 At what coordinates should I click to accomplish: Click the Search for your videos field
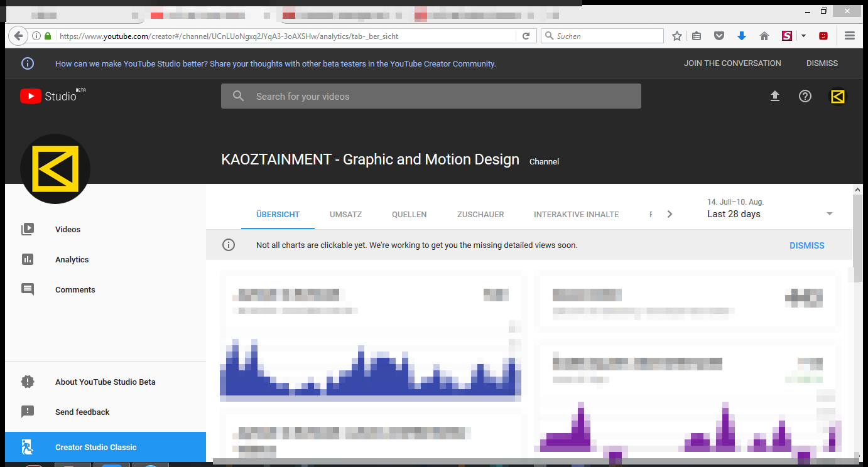click(x=431, y=97)
